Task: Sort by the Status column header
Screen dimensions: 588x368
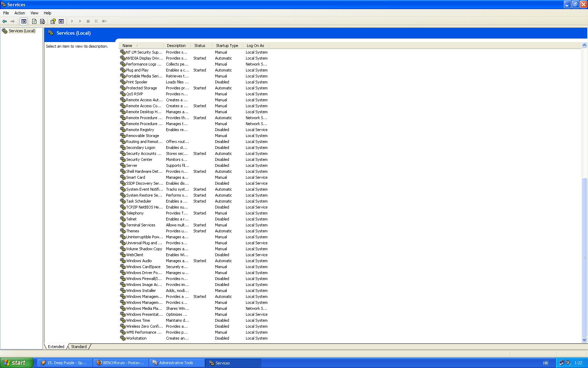Action: tap(199, 46)
